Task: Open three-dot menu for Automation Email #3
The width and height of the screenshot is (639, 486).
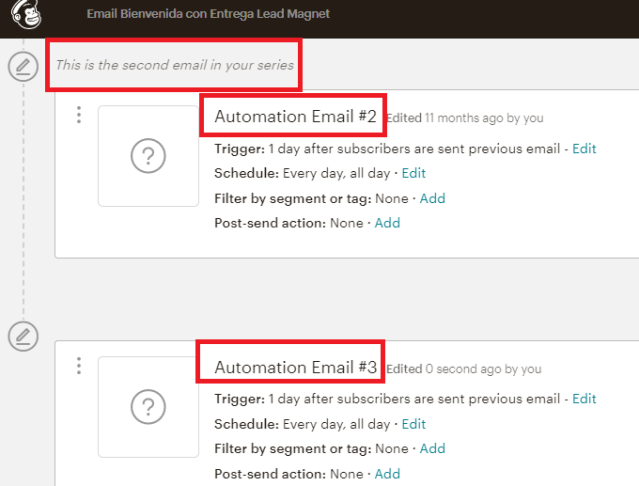Action: [79, 366]
